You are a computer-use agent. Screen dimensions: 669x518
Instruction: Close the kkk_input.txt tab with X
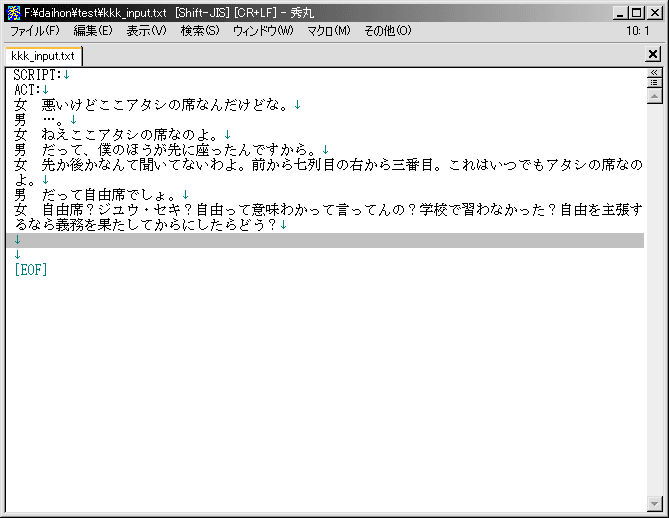653,54
